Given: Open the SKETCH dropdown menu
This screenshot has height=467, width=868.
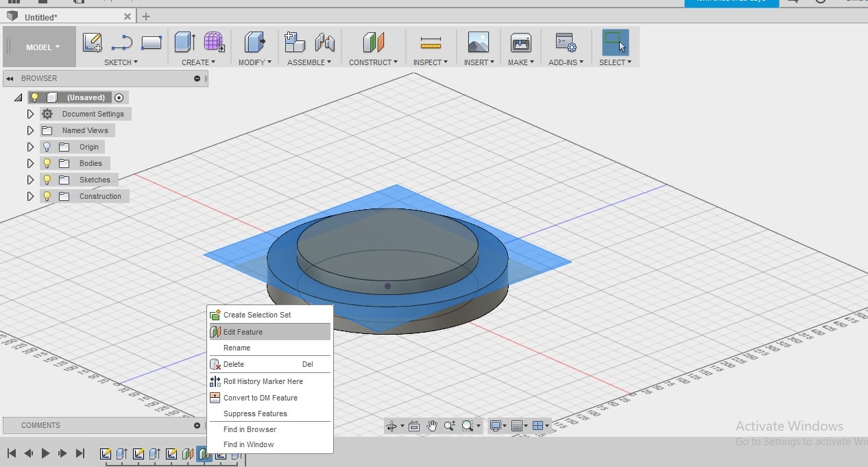Looking at the screenshot, I should pos(121,62).
